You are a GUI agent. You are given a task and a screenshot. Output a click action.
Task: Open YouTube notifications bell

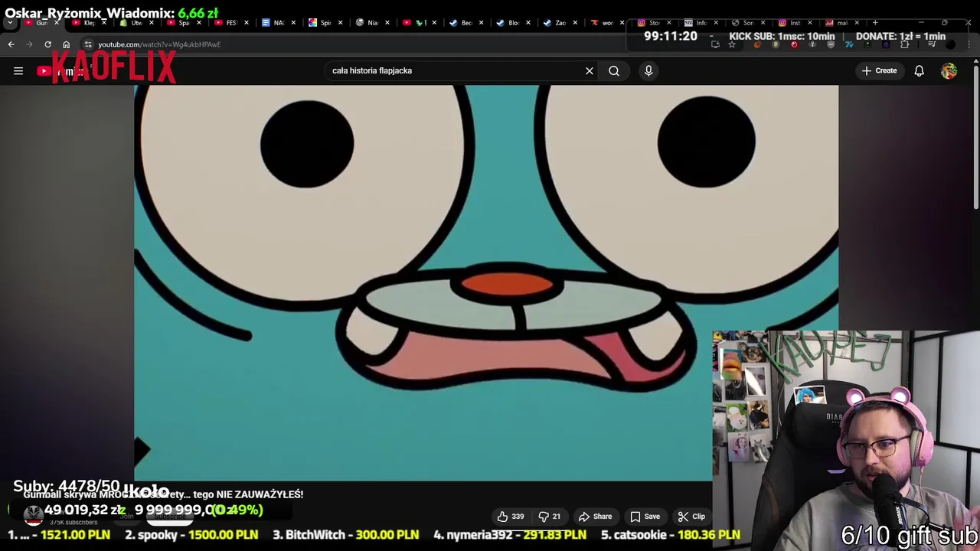click(x=920, y=71)
